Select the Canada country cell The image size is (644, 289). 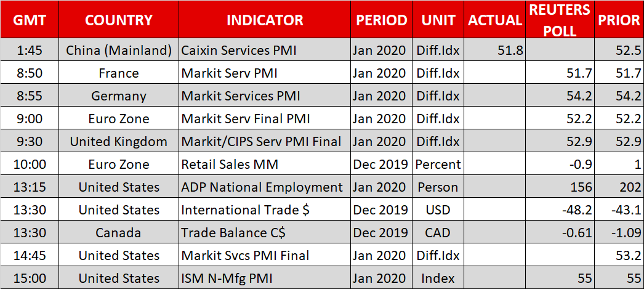[x=119, y=233]
